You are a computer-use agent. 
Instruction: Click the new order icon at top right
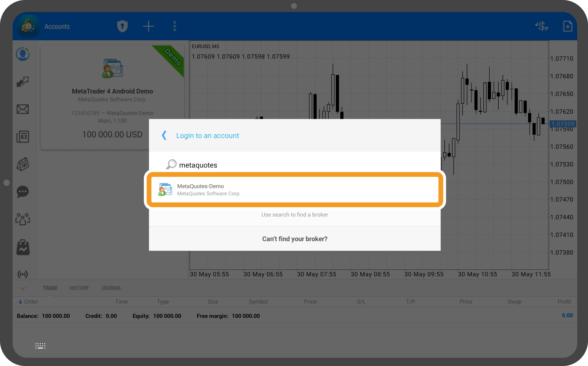tap(567, 26)
